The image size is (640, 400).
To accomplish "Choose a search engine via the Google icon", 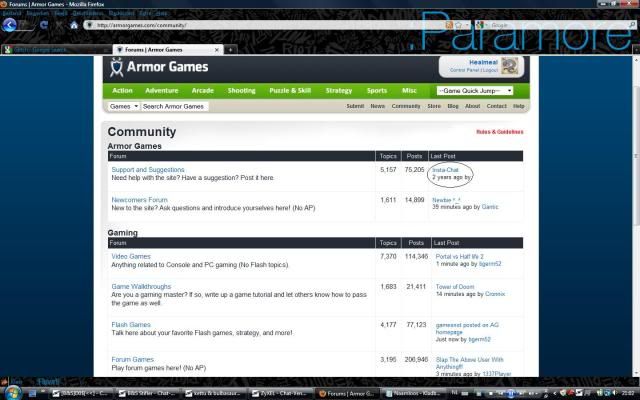I will (480, 25).
